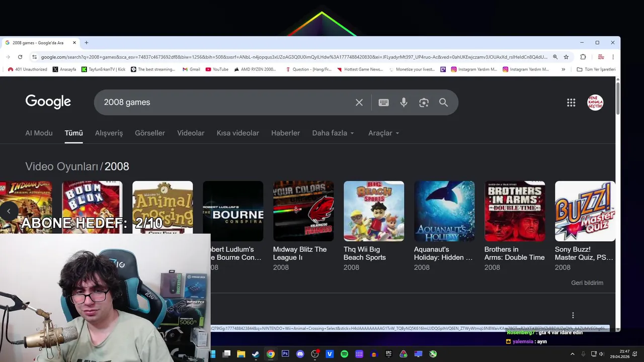The image size is (644, 362).
Task: Open Tüm Yer İşaretleri bookmarks folder
Action: coord(596,69)
